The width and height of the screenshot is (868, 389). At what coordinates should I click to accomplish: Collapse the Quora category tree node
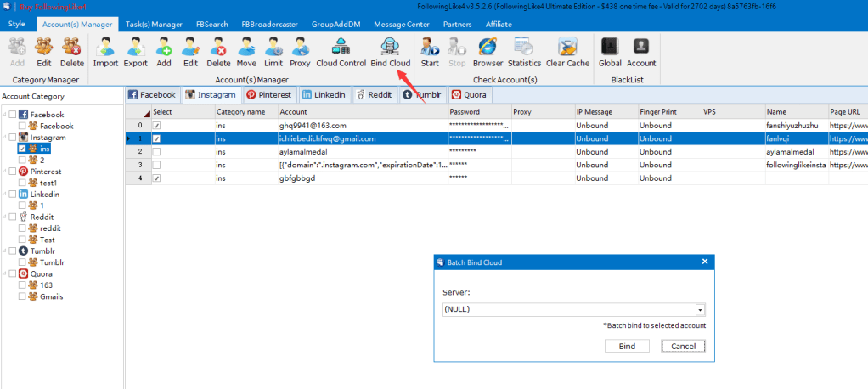[x=4, y=274]
